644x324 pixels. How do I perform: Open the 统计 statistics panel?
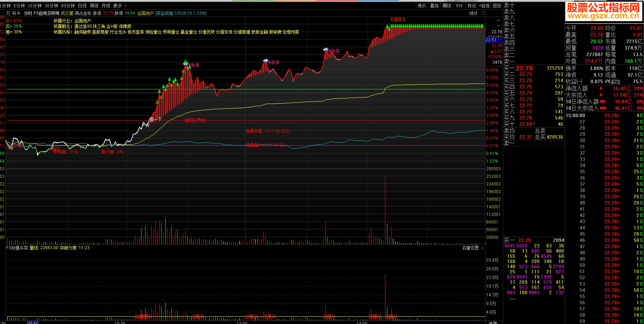[473, 13]
